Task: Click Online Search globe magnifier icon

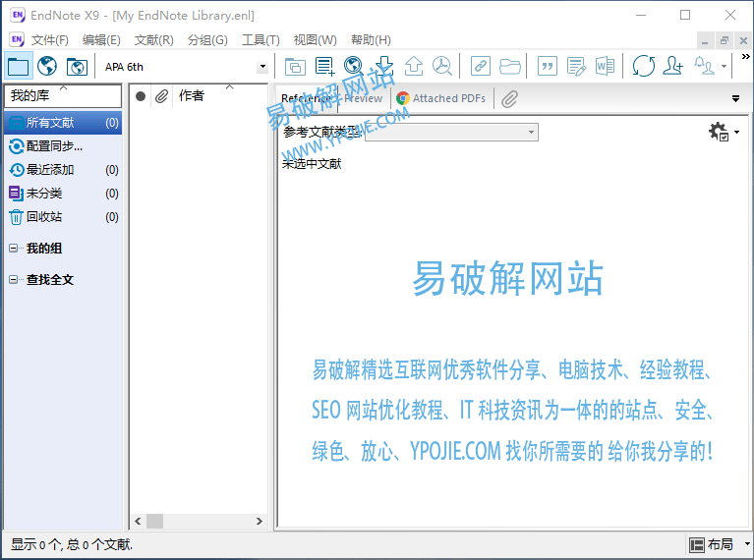Action: [x=354, y=67]
